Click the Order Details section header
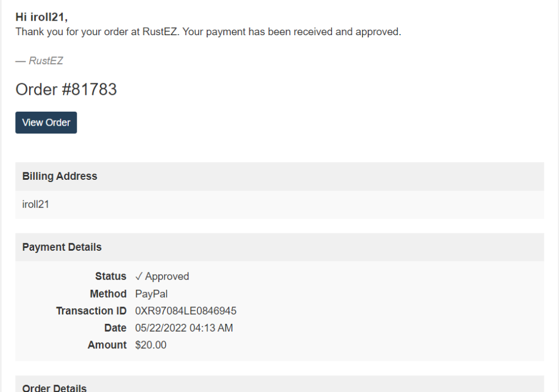This screenshot has height=392, width=559. point(54,388)
